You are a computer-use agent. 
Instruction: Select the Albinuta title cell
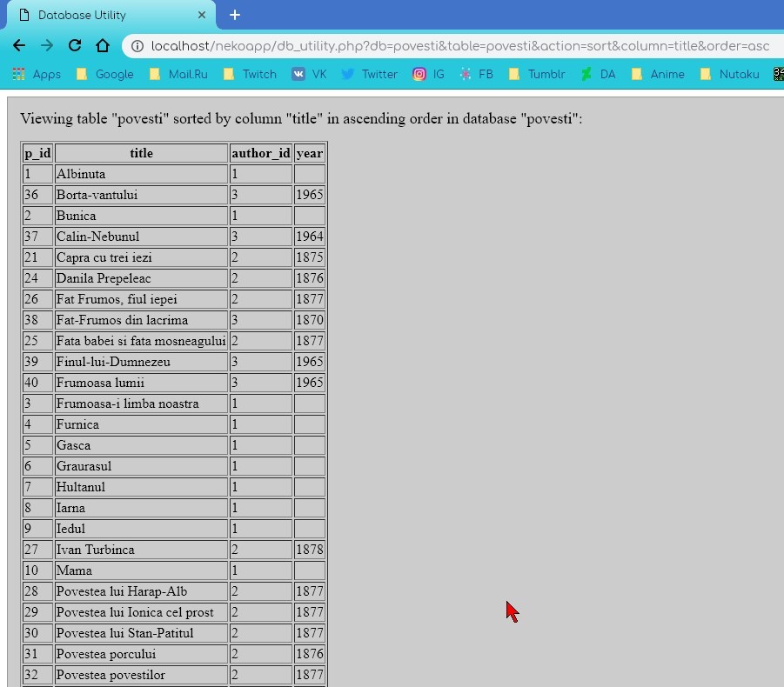pos(141,175)
